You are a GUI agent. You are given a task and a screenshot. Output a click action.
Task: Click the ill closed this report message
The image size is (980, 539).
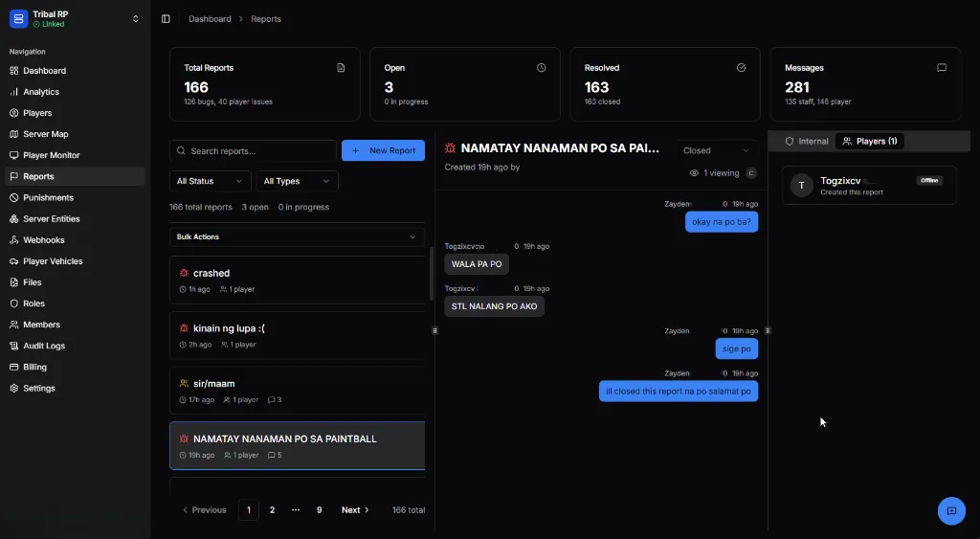(679, 392)
